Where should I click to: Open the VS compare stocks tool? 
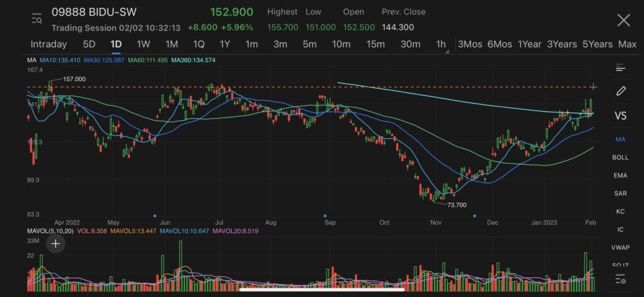620,116
